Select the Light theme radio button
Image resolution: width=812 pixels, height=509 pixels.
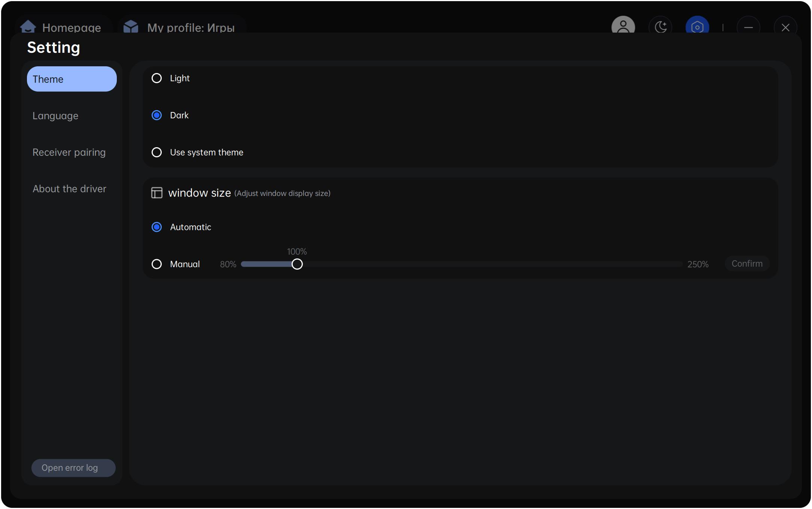(156, 78)
